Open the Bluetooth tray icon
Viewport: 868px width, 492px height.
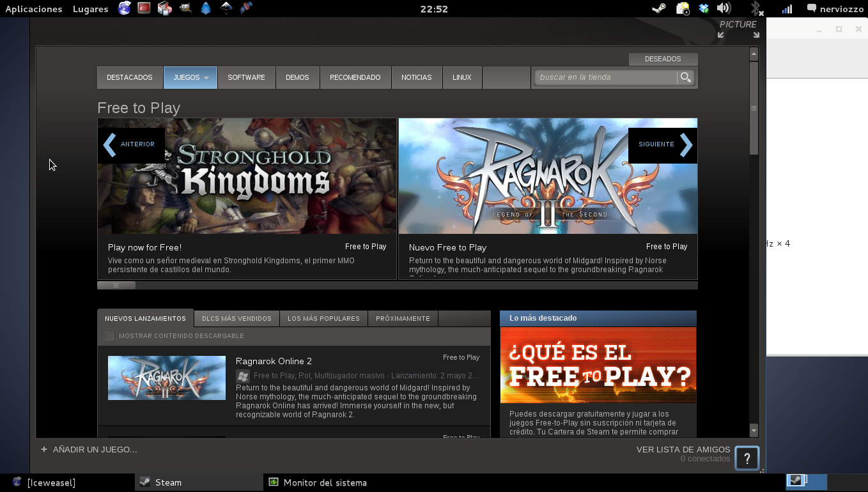[x=756, y=8]
